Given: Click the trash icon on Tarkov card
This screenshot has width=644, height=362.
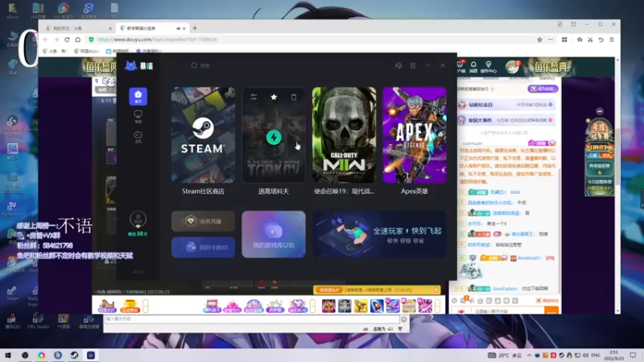Looking at the screenshot, I should pyautogui.click(x=294, y=97).
